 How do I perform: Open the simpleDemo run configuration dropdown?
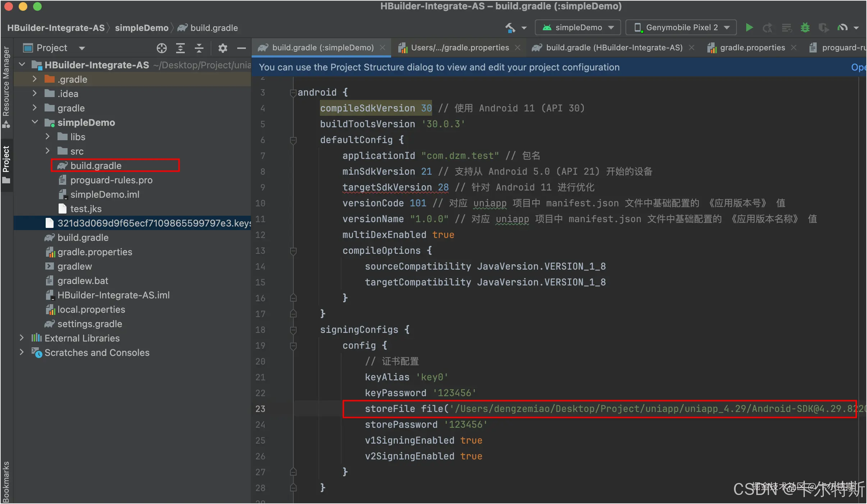pyautogui.click(x=578, y=28)
